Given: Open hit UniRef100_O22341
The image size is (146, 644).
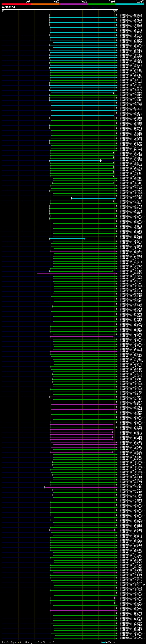Looking at the screenshot, I should tap(131, 22).
